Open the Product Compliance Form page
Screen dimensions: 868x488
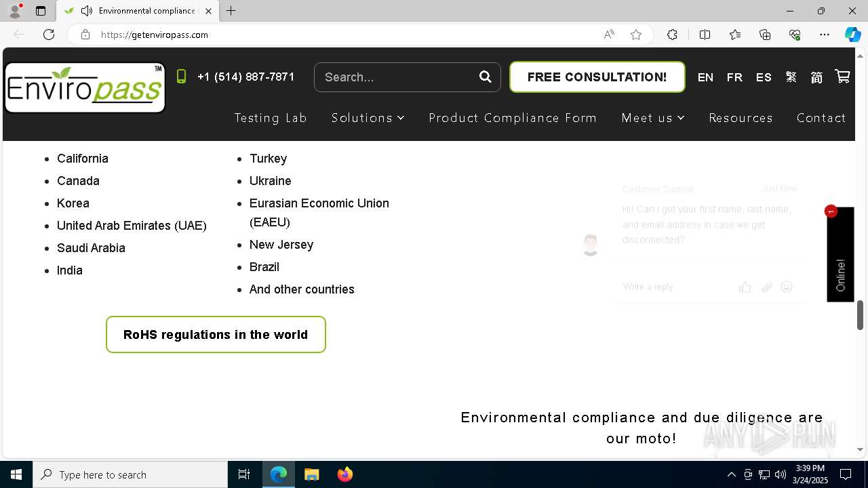coord(513,118)
